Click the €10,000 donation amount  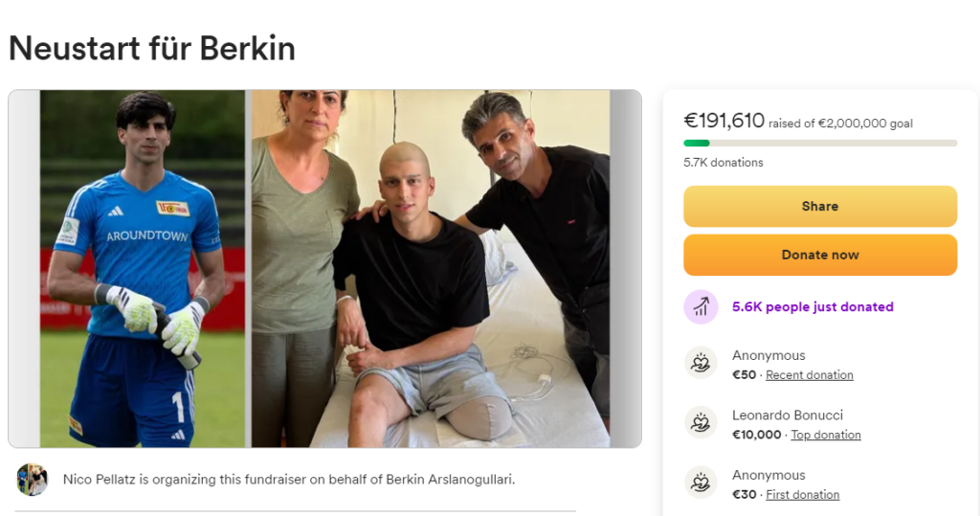point(756,435)
